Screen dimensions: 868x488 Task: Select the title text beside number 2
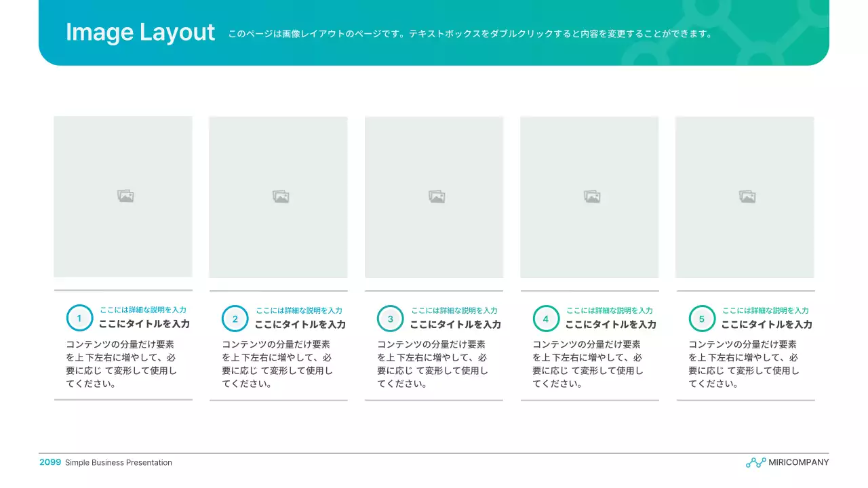pos(300,325)
